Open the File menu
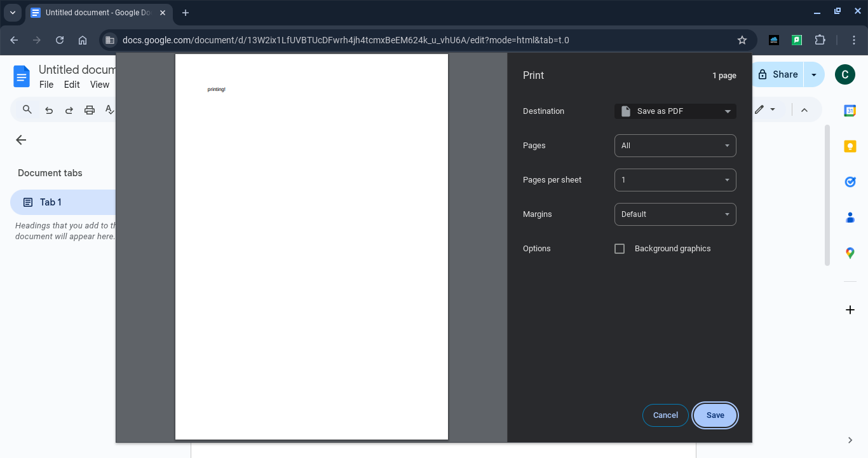 (46, 85)
